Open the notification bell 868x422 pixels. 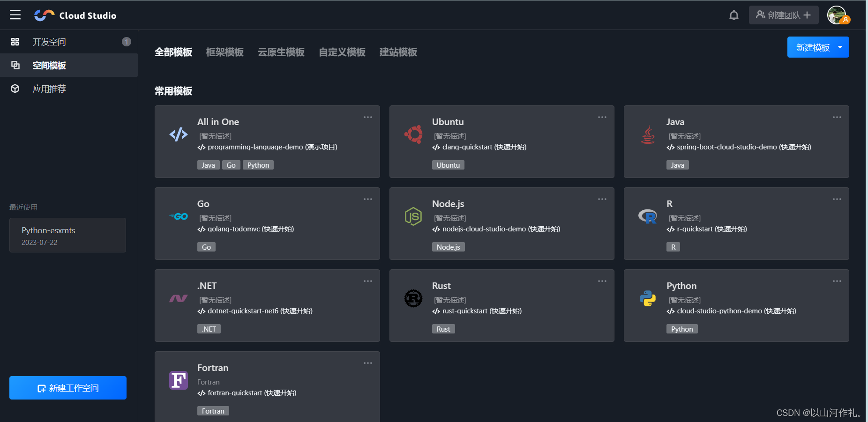pos(734,15)
